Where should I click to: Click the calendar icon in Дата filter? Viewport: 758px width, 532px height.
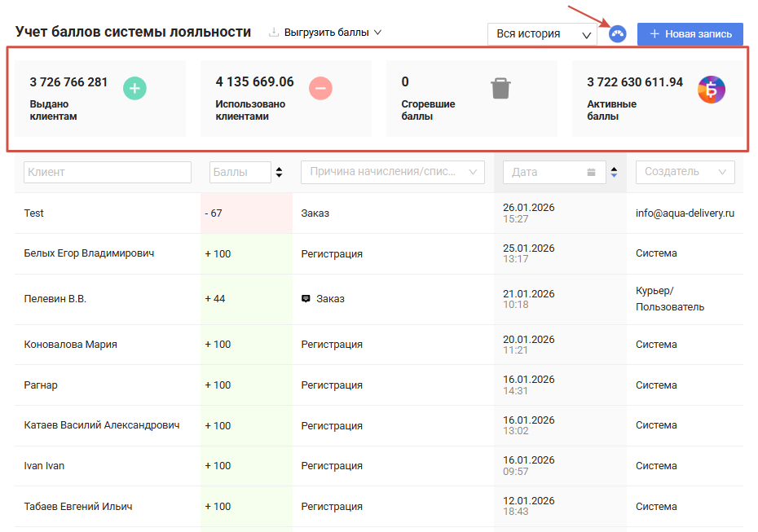coord(591,172)
